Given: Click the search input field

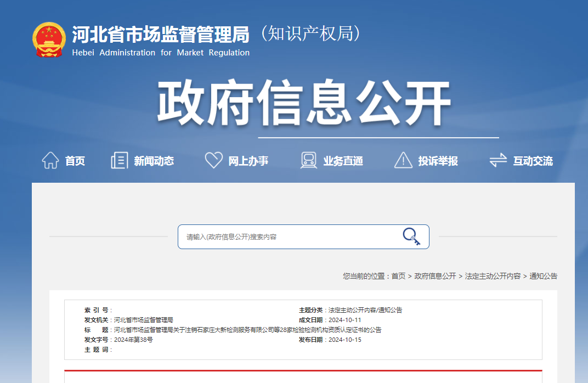Looking at the screenshot, I should (288, 237).
